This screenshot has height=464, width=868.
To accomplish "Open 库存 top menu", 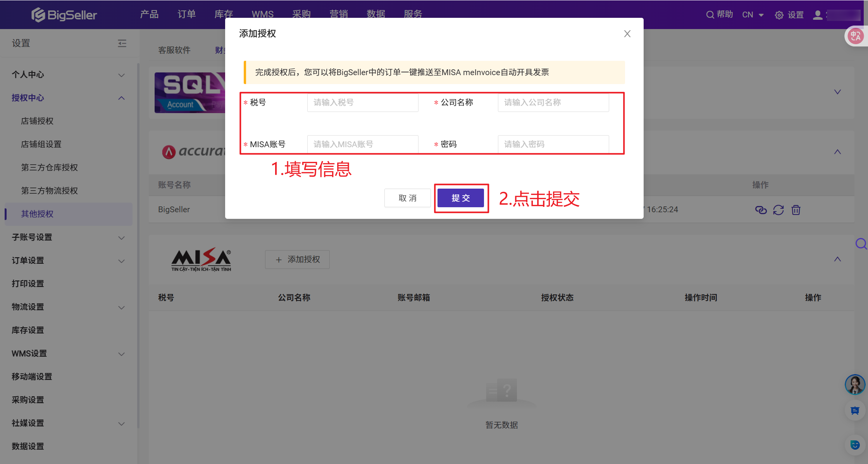I will pyautogui.click(x=224, y=14).
